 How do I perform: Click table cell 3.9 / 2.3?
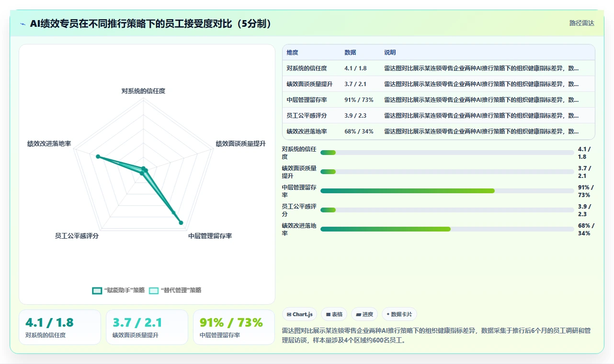[355, 116]
